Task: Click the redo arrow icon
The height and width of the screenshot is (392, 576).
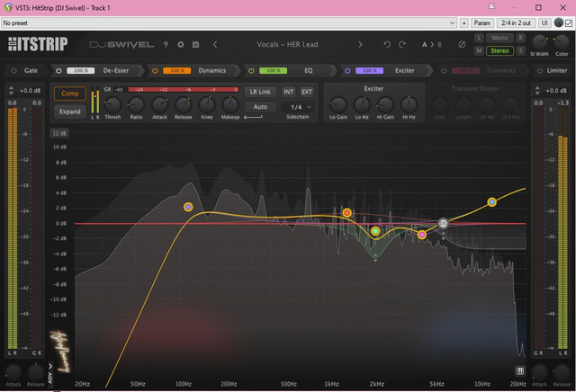Action: pos(402,44)
